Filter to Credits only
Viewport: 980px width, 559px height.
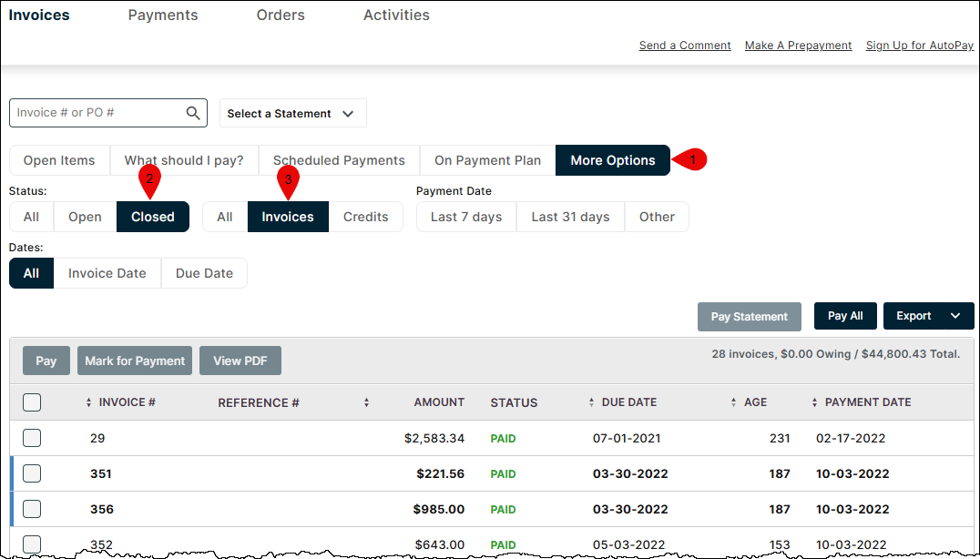pyautogui.click(x=365, y=217)
